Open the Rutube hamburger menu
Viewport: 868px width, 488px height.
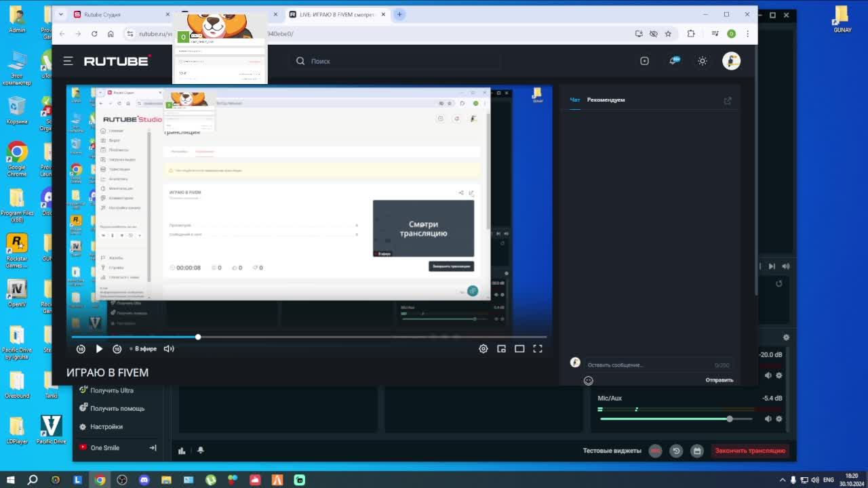click(x=68, y=61)
